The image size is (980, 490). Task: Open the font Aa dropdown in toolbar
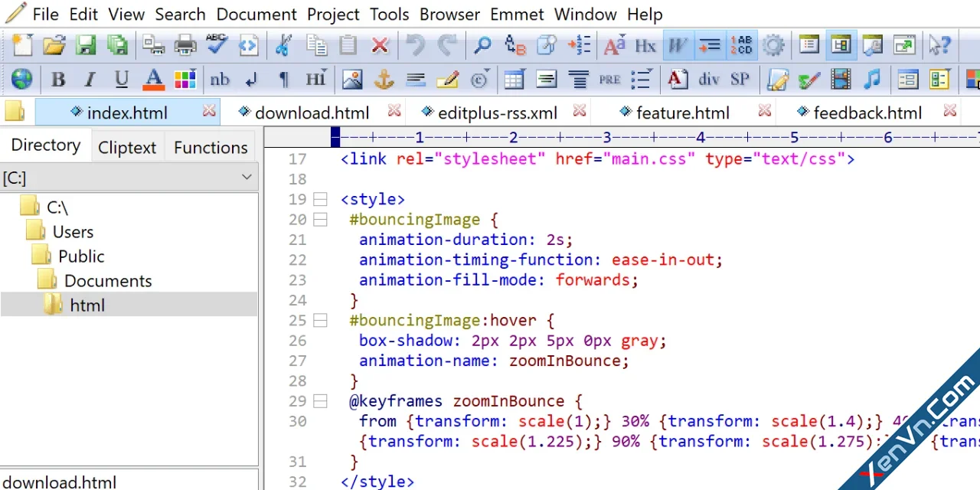point(614,45)
